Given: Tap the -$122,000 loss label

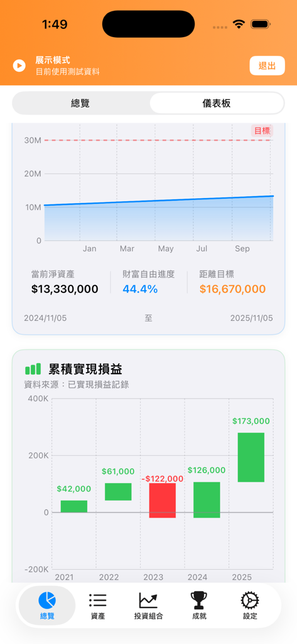Looking at the screenshot, I should (x=163, y=479).
